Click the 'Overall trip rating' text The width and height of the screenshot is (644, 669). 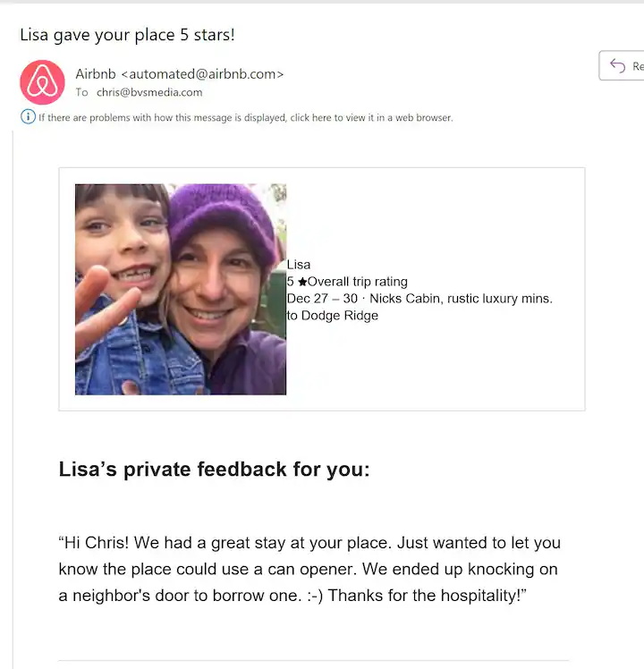(358, 282)
